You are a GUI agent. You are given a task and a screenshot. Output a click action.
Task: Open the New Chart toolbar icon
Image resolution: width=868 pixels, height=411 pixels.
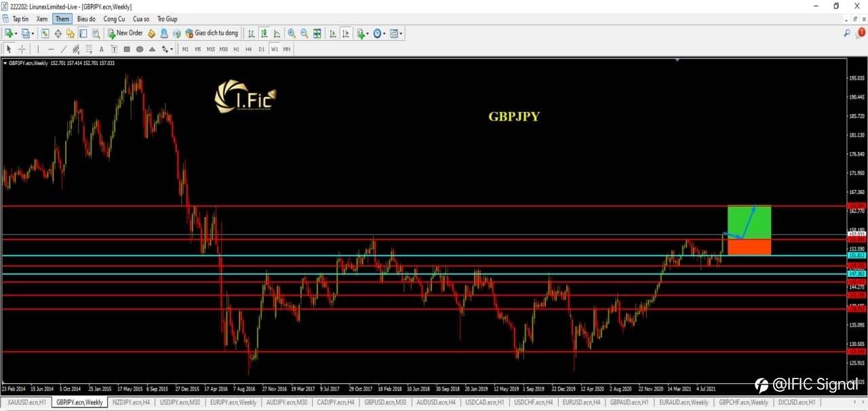click(8, 33)
